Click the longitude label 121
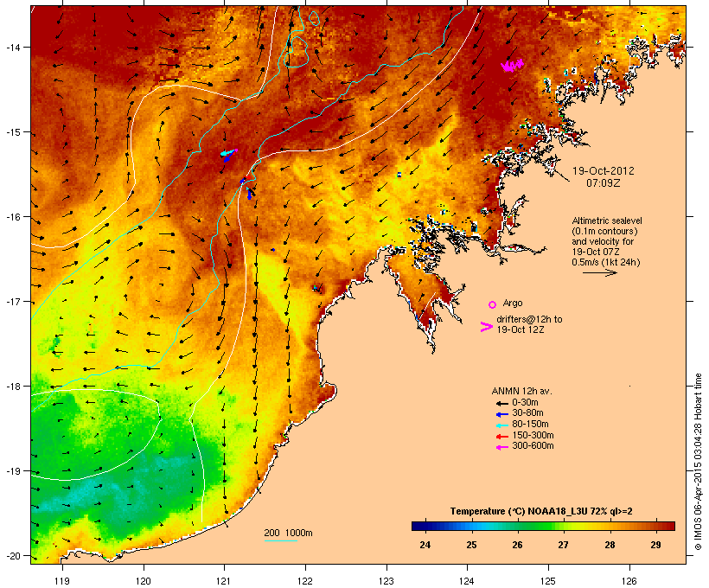This screenshot has width=709, height=588. click(224, 581)
